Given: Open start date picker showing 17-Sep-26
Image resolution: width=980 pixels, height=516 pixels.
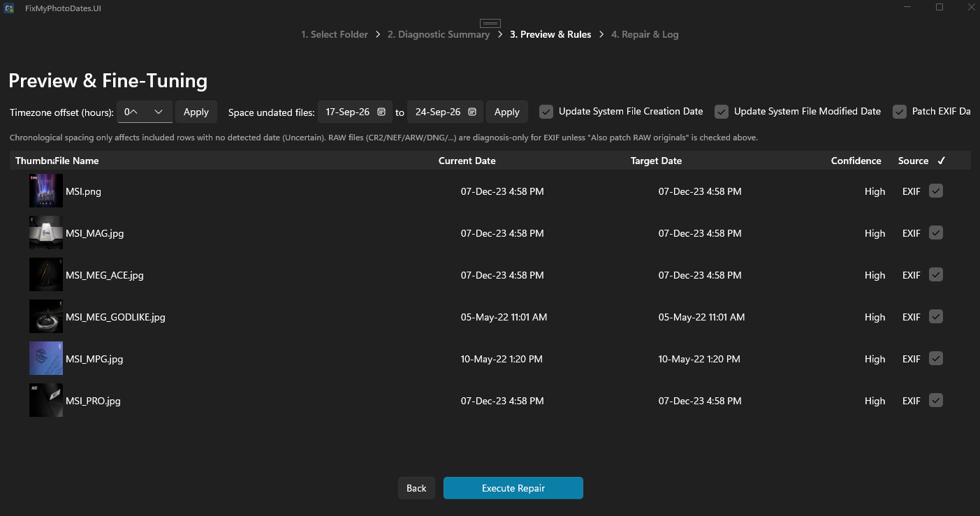Looking at the screenshot, I should point(356,112).
